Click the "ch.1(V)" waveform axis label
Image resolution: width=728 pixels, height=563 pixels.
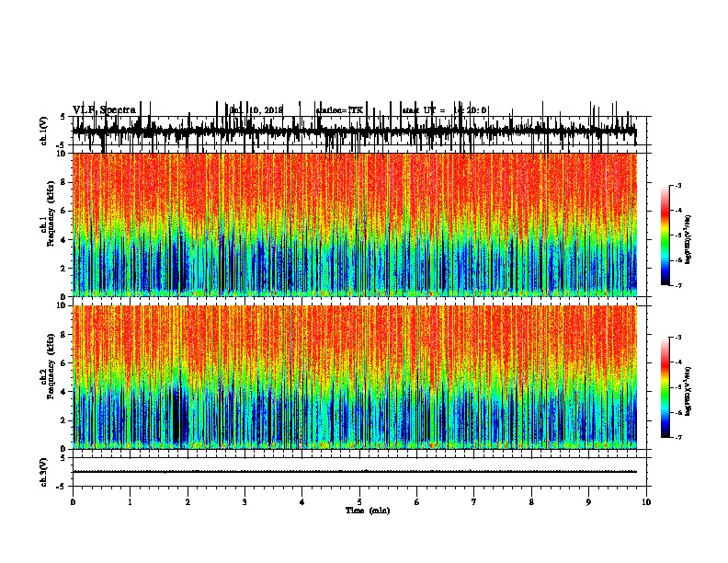(x=44, y=131)
